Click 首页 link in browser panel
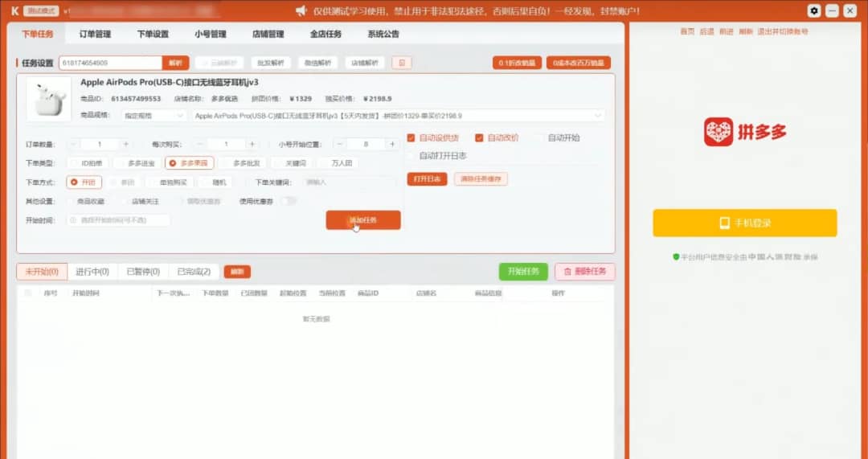This screenshot has width=868, height=459. coord(687,31)
